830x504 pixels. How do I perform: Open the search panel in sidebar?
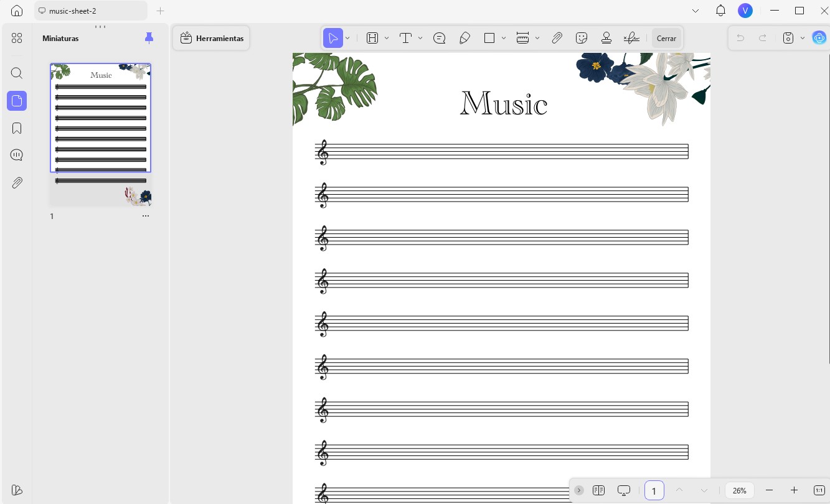point(17,73)
